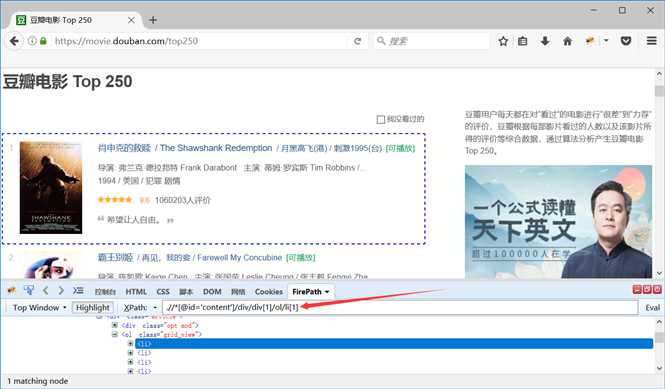
Task: Reload the page with the refresh icon
Action: pos(358,41)
